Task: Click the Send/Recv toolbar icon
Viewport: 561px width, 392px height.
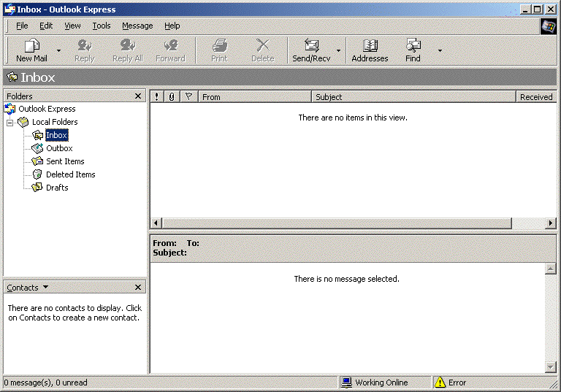Action: tap(312, 45)
